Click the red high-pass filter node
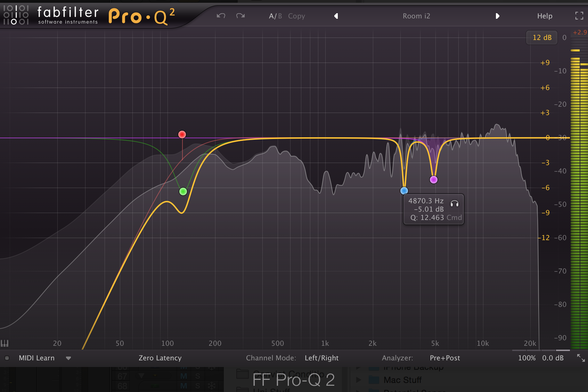 [182, 134]
